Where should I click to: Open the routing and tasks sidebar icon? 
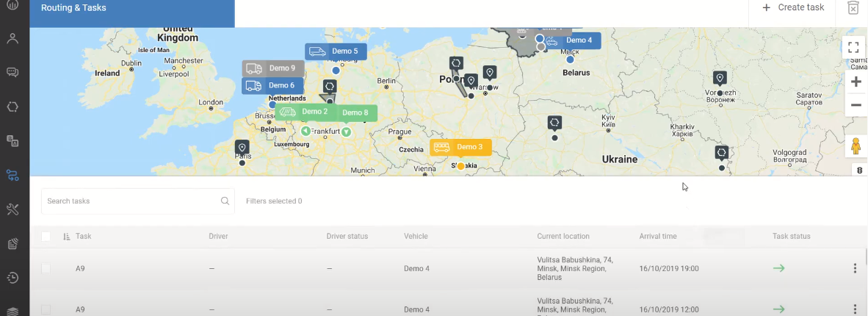(12, 175)
